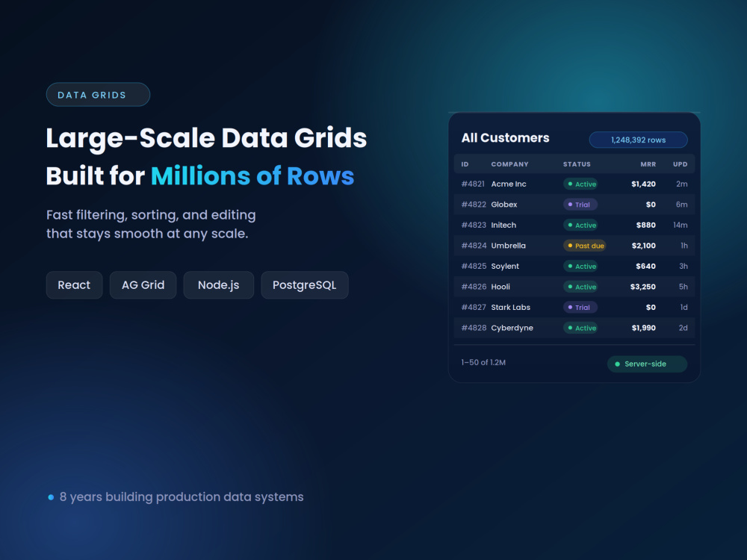Viewport: 747px width, 560px height.
Task: Sort by the MRR column header
Action: (x=648, y=164)
